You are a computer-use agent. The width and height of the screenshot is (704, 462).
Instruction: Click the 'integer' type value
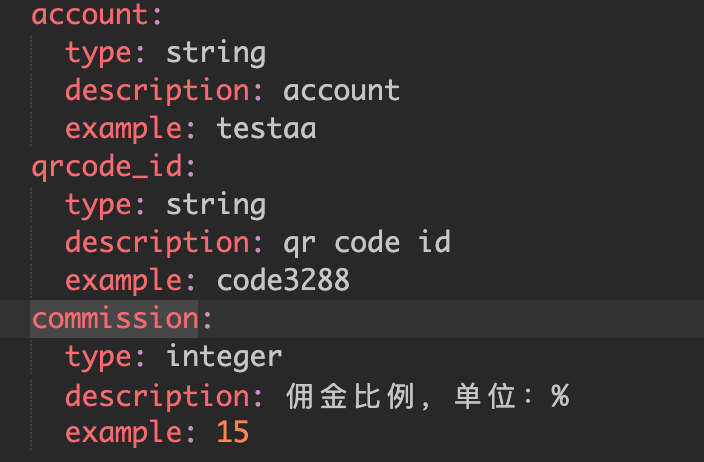pos(224,358)
